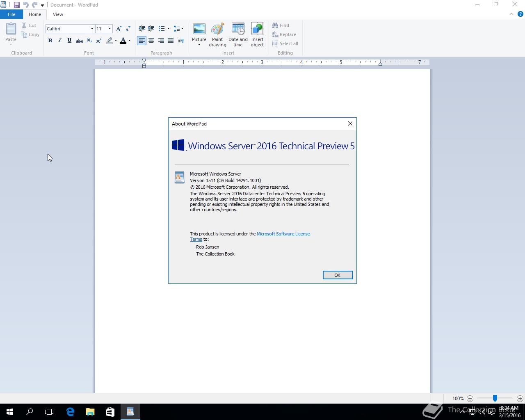Image resolution: width=525 pixels, height=420 pixels.
Task: Toggle Underline formatting
Action: click(x=69, y=41)
